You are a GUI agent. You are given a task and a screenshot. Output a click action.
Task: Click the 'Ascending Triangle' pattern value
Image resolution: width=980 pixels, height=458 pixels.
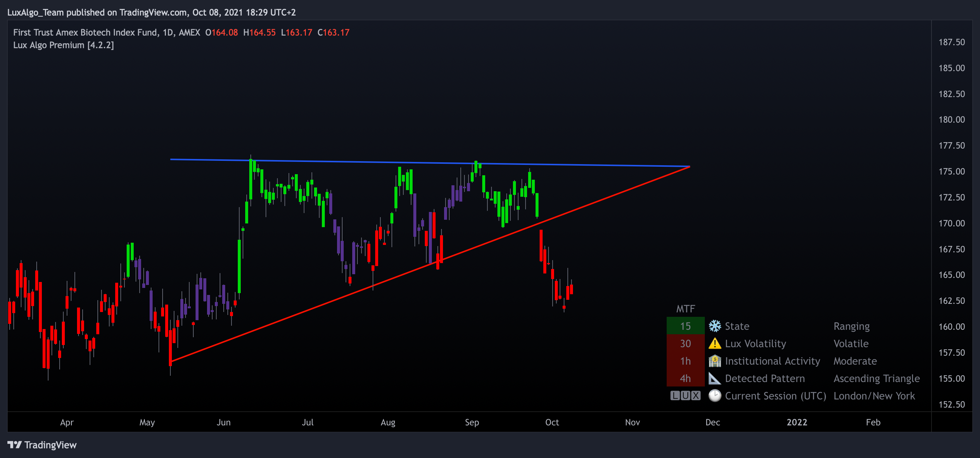[x=877, y=378]
